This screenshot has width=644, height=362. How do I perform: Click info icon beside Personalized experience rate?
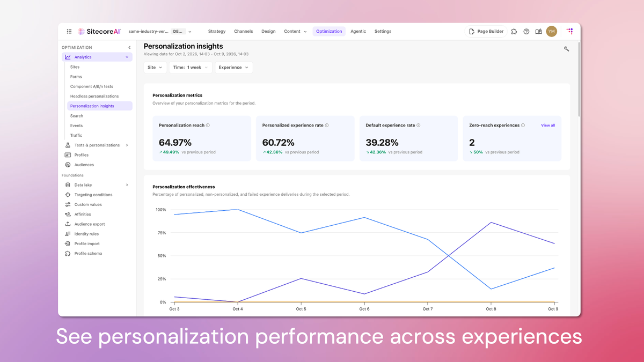coord(327,125)
